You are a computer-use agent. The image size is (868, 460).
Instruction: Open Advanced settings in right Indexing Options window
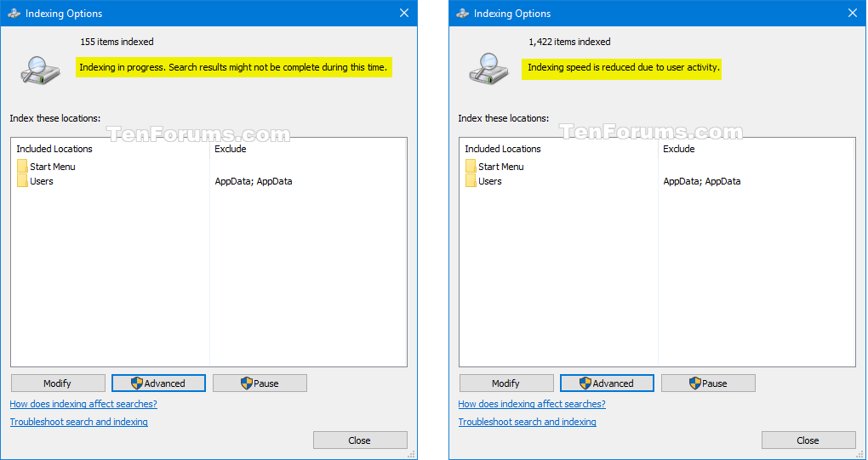pos(607,383)
